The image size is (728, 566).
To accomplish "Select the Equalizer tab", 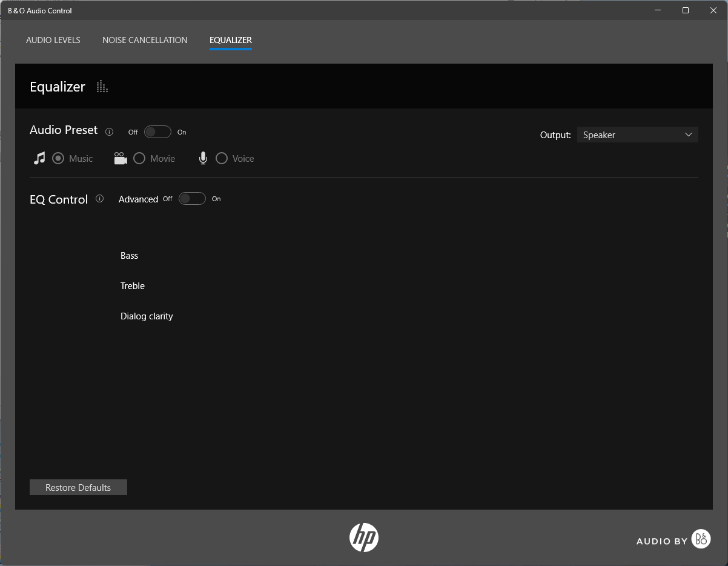I will pos(231,40).
